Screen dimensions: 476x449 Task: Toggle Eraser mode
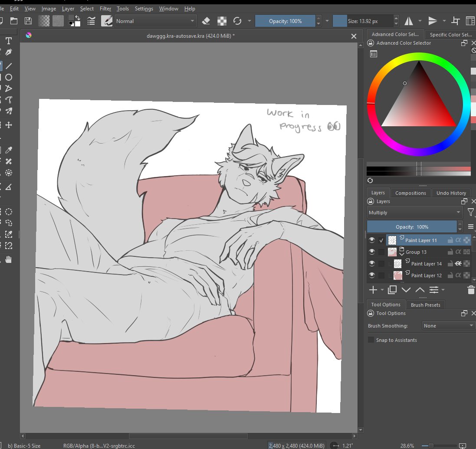tap(206, 21)
